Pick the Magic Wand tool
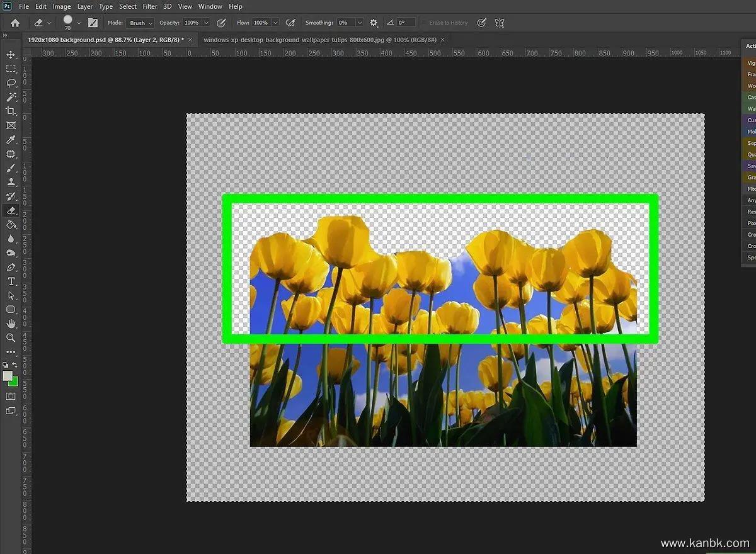 click(11, 97)
